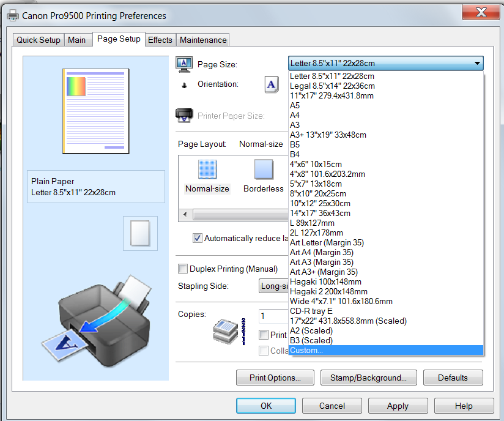504x421 pixels.
Task: Close the Printing Preferences window
Action: [481, 12]
